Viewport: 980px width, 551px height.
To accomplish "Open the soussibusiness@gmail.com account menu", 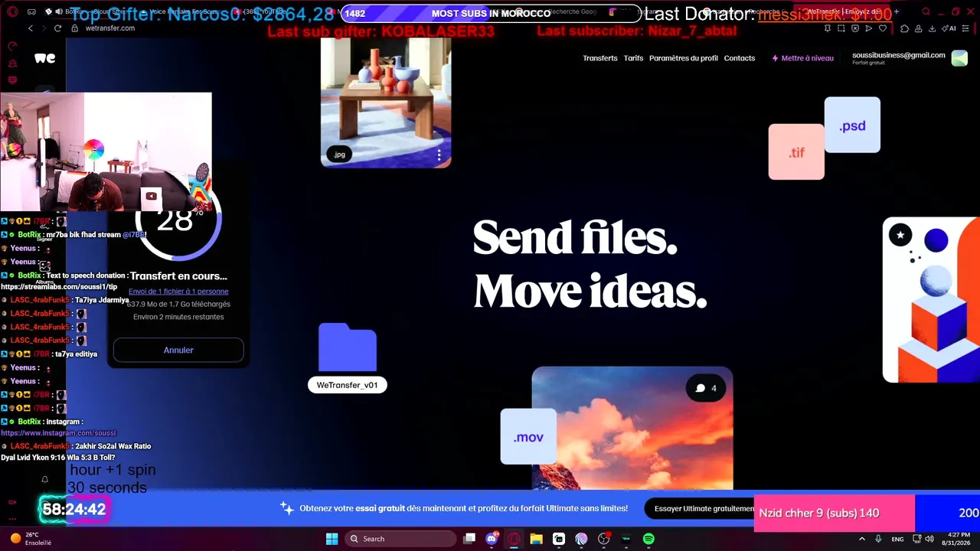I will tap(910, 58).
